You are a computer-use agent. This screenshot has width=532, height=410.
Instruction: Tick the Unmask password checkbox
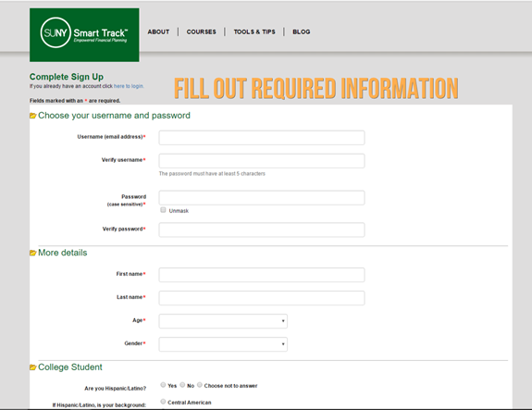coord(163,210)
